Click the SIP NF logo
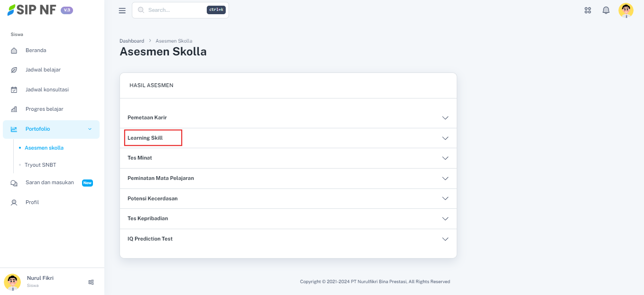 click(x=32, y=10)
